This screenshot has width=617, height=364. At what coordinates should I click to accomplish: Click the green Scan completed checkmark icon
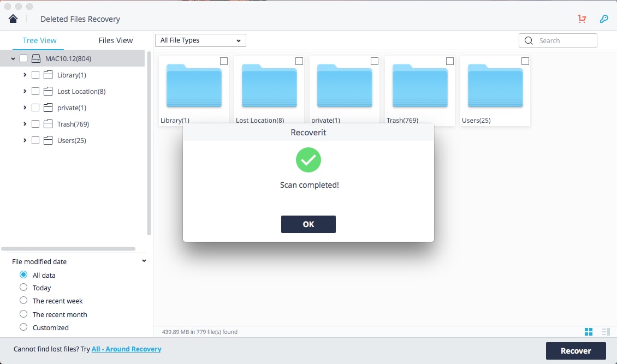click(308, 160)
